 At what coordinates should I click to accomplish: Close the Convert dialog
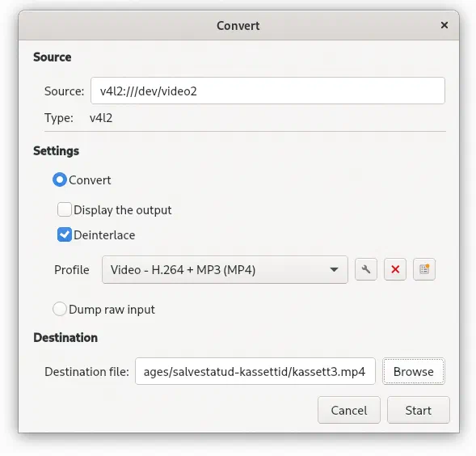[x=444, y=25]
